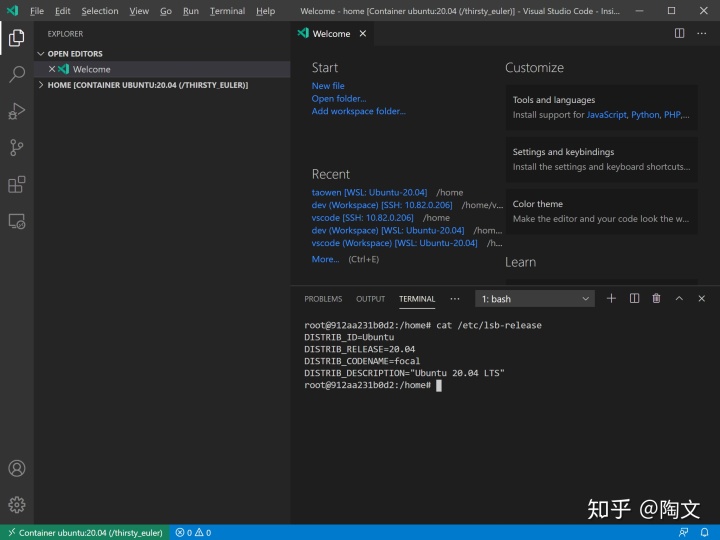Open the feedback icon in status bar

tap(683, 533)
